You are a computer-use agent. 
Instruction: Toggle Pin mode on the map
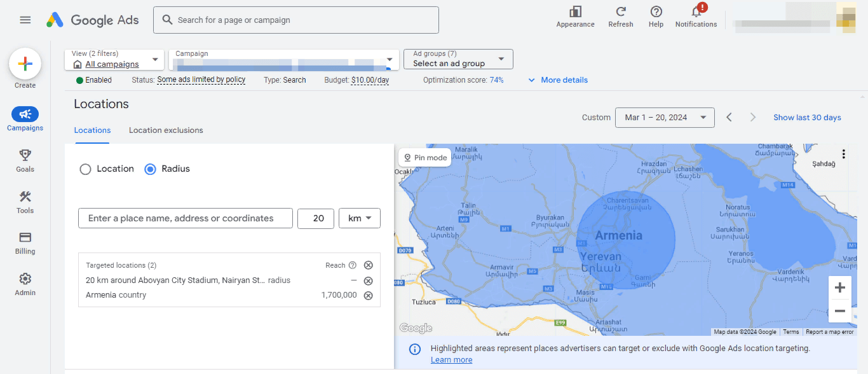coord(424,158)
